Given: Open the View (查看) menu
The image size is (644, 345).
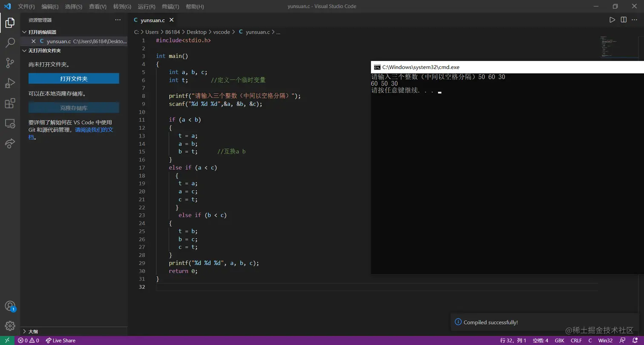Looking at the screenshot, I should [98, 6].
